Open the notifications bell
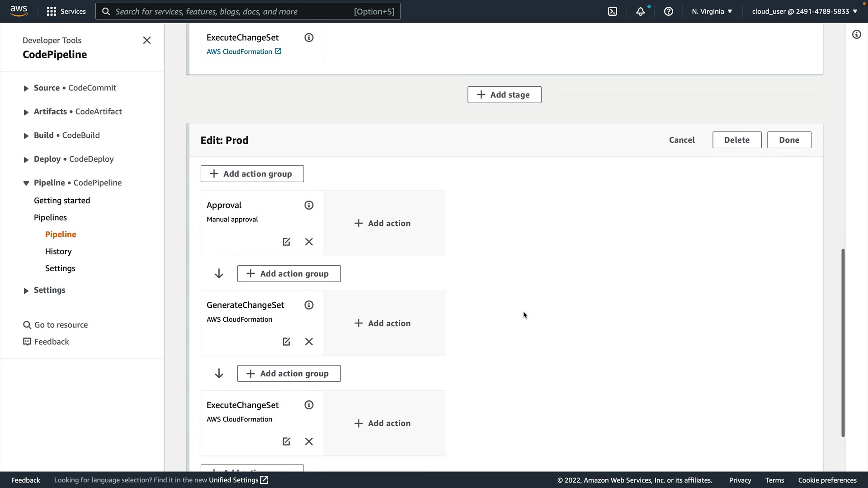The width and height of the screenshot is (868, 488). 640,11
